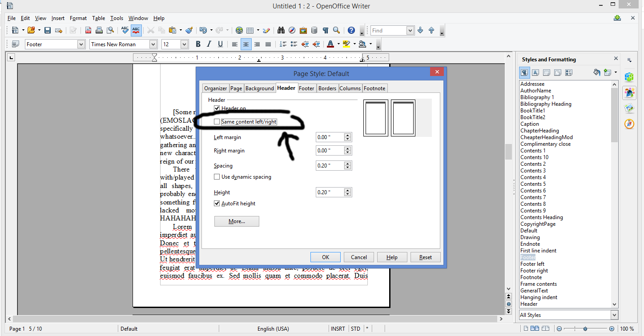Justify the paragraph text
The height and width of the screenshot is (336, 644).
(x=268, y=44)
